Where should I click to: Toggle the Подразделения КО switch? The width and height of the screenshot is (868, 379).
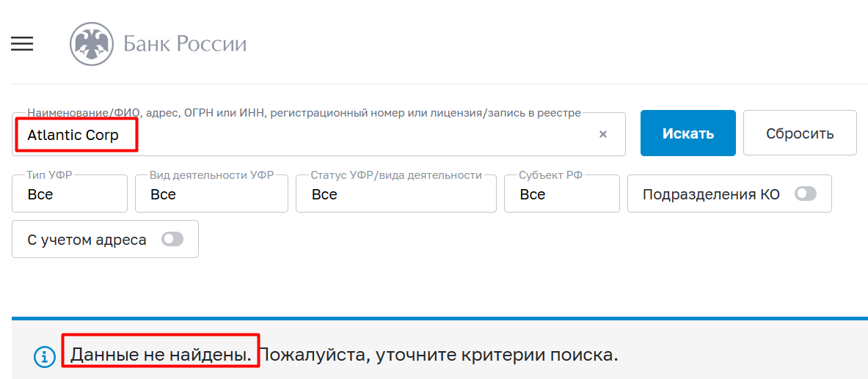pyautogui.click(x=806, y=194)
